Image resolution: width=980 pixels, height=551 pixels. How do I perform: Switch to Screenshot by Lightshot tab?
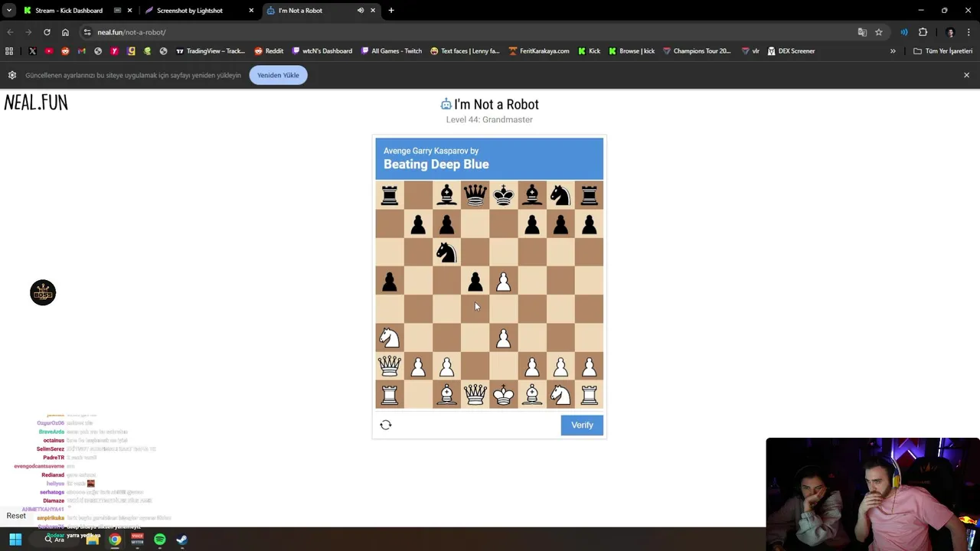[x=199, y=11]
